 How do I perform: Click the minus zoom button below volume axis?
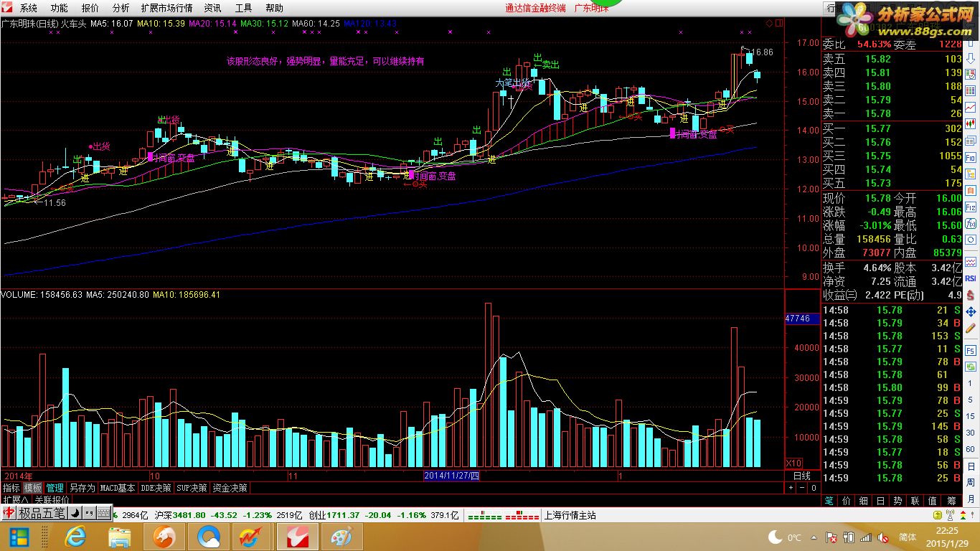coord(802,488)
